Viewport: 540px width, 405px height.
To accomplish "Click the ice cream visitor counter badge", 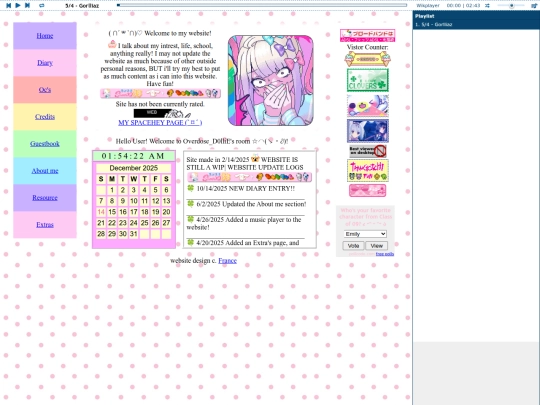I will (367, 59).
